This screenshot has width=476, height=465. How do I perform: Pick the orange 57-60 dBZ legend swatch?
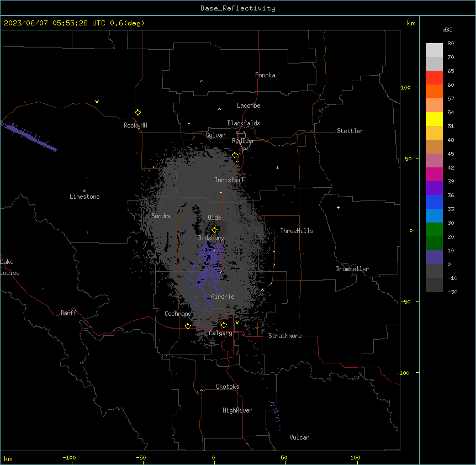(x=434, y=91)
